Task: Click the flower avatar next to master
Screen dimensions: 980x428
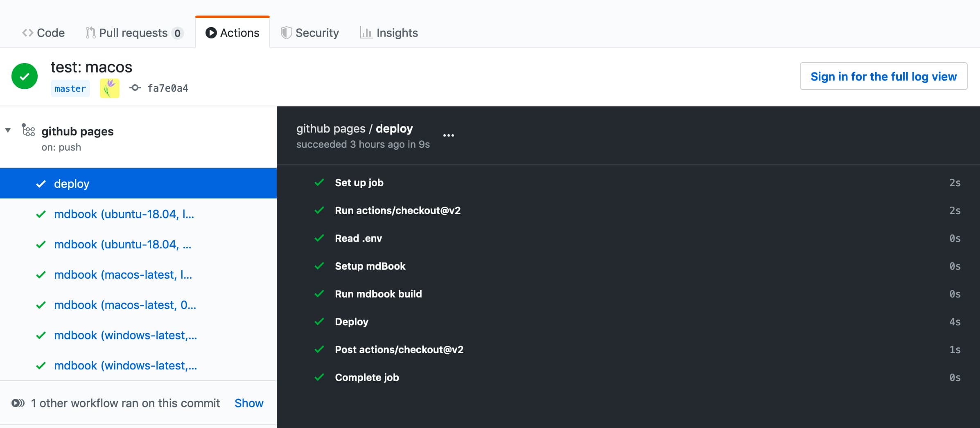Action: [x=109, y=88]
